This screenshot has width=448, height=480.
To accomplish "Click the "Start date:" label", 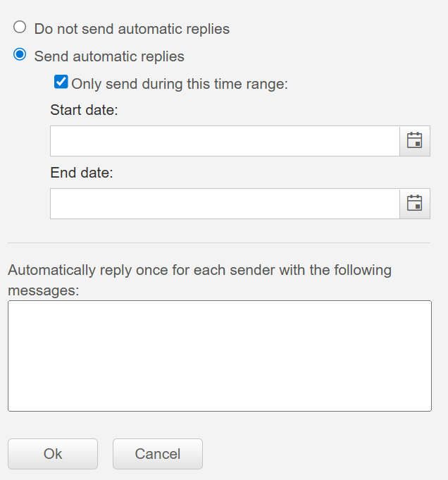I will point(84,110).
